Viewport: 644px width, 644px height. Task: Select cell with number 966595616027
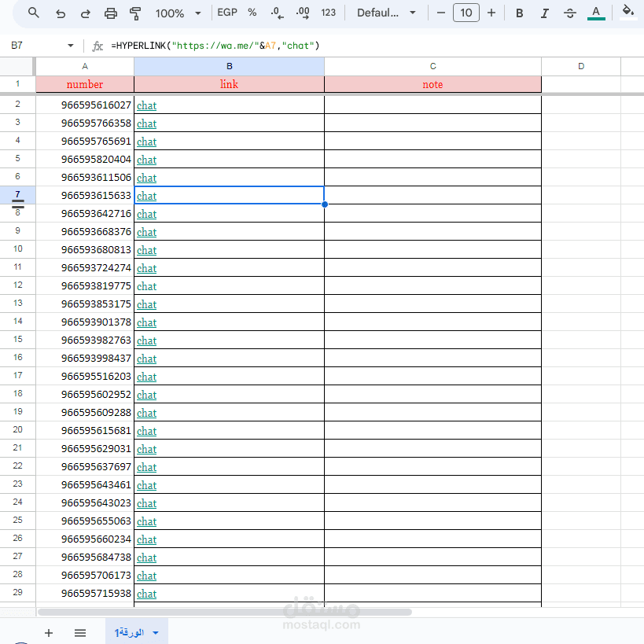click(x=85, y=105)
